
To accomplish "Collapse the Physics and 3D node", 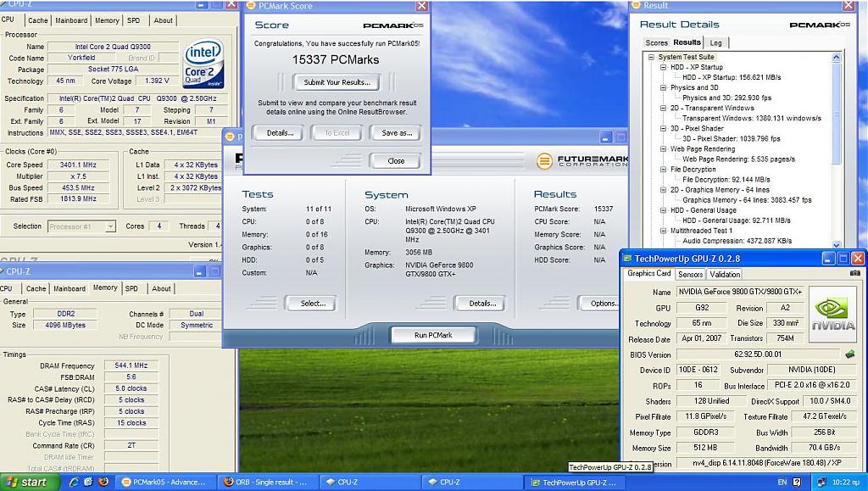I will [663, 87].
